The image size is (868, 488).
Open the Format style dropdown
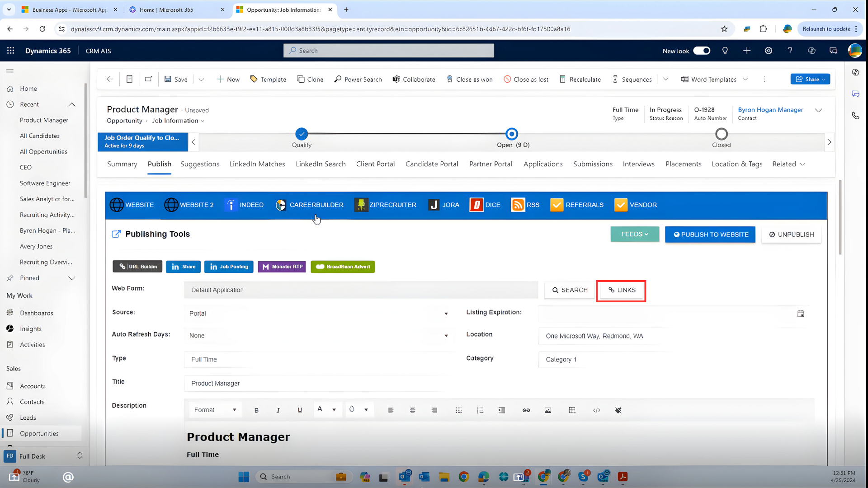(215, 410)
